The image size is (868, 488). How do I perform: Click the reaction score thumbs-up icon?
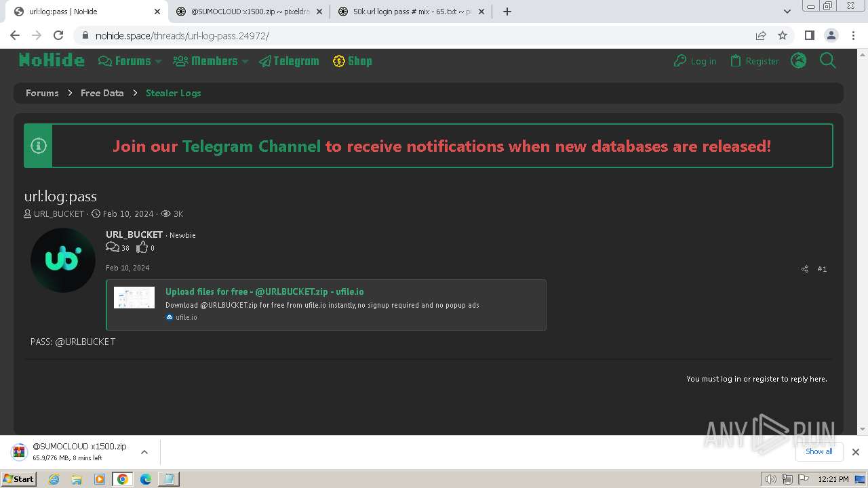point(142,248)
